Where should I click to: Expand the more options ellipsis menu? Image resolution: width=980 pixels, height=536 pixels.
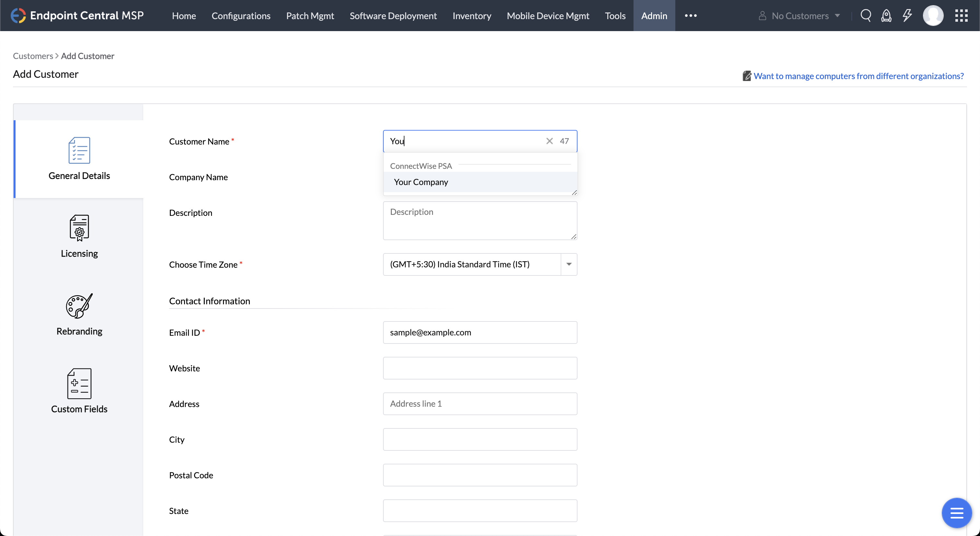[x=691, y=16]
